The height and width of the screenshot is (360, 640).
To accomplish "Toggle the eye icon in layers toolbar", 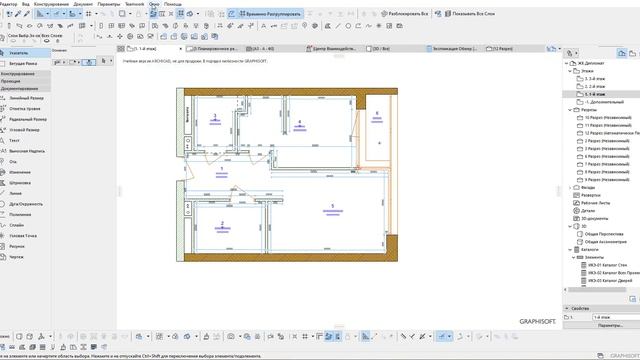I will [x=47, y=41].
